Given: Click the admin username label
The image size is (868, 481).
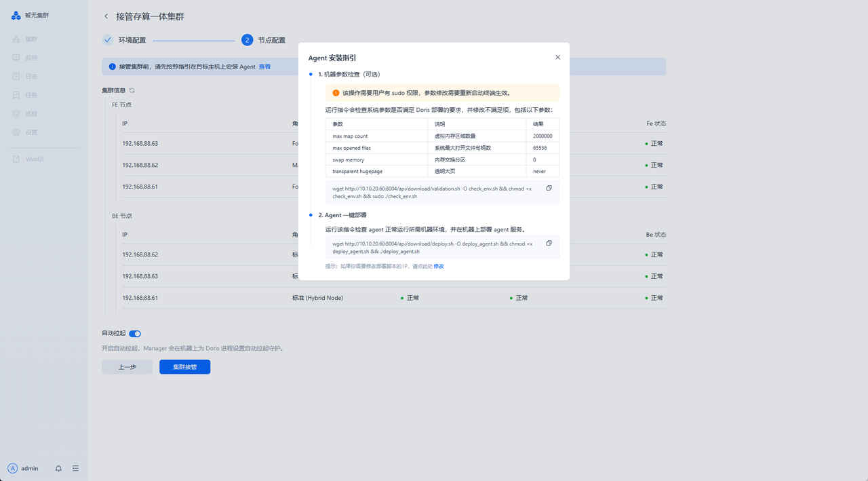Looking at the screenshot, I should (30, 468).
